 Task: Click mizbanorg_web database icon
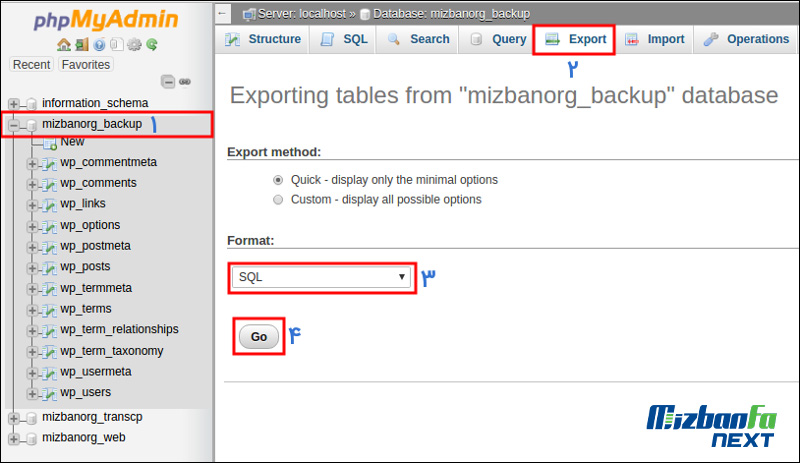tap(32, 439)
